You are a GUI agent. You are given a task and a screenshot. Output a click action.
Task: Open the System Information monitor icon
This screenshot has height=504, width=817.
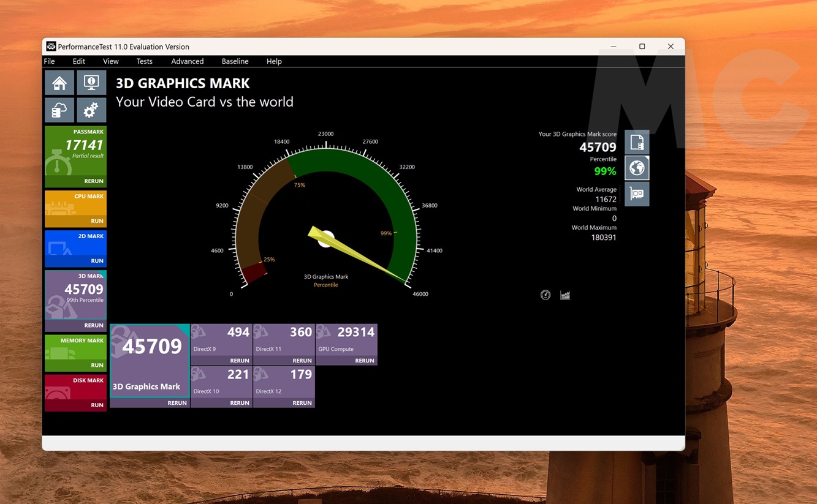[91, 83]
